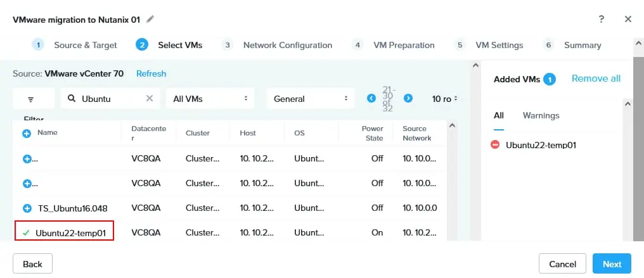The width and height of the screenshot is (644, 278).
Task: Click the Next button
Action: coord(612,263)
